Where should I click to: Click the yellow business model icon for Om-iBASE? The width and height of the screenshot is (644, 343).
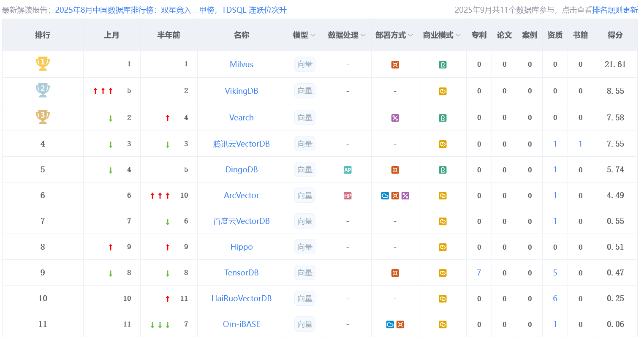(x=443, y=324)
